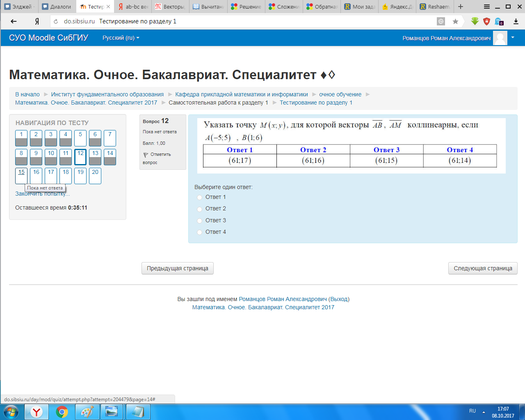
Task: Switch to the Диалоги browser tab
Action: tap(57, 7)
